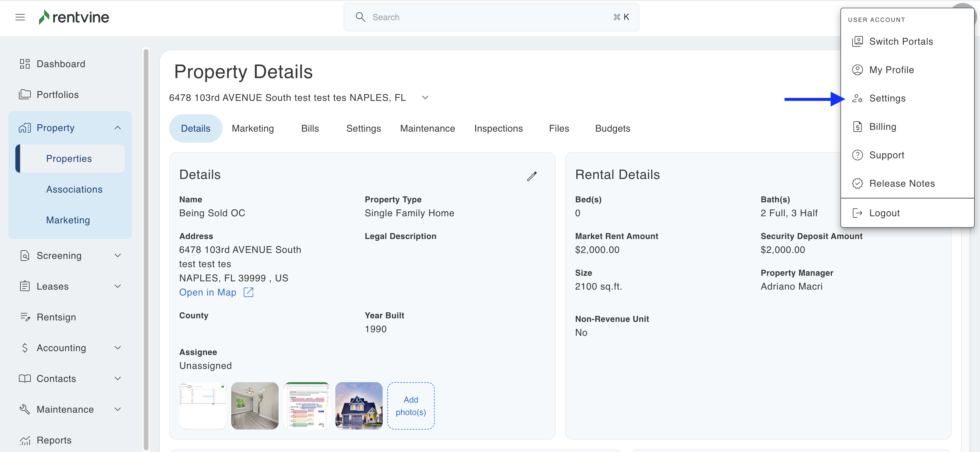Click the pencil edit icon in Details
This screenshot has height=452, width=980.
531,176
